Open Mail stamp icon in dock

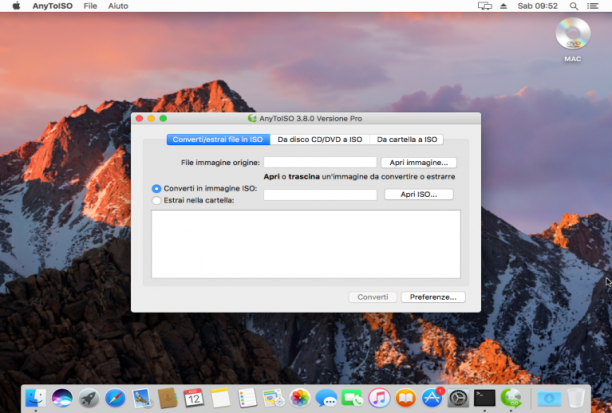click(x=141, y=398)
